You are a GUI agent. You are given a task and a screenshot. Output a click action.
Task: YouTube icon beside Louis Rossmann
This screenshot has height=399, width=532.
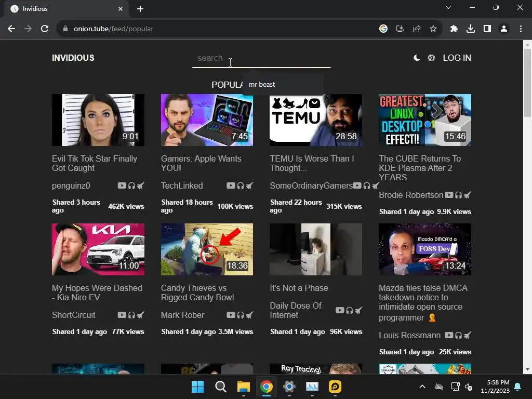[449, 335]
